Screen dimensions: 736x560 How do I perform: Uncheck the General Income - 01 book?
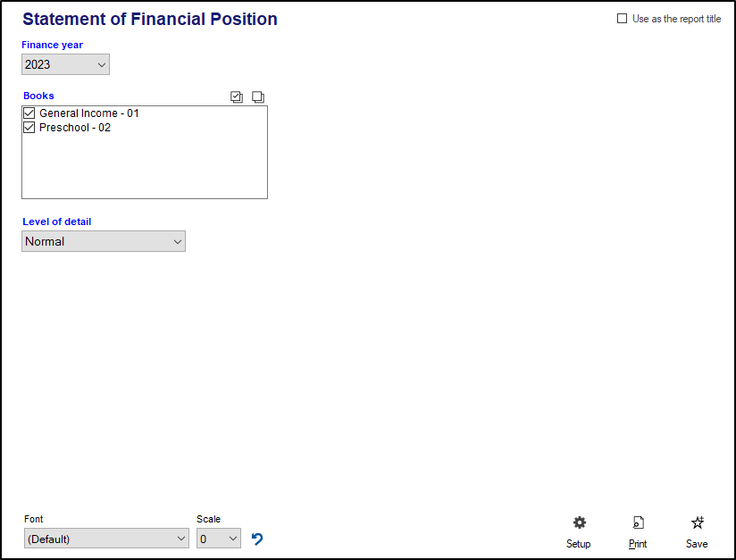pos(29,113)
